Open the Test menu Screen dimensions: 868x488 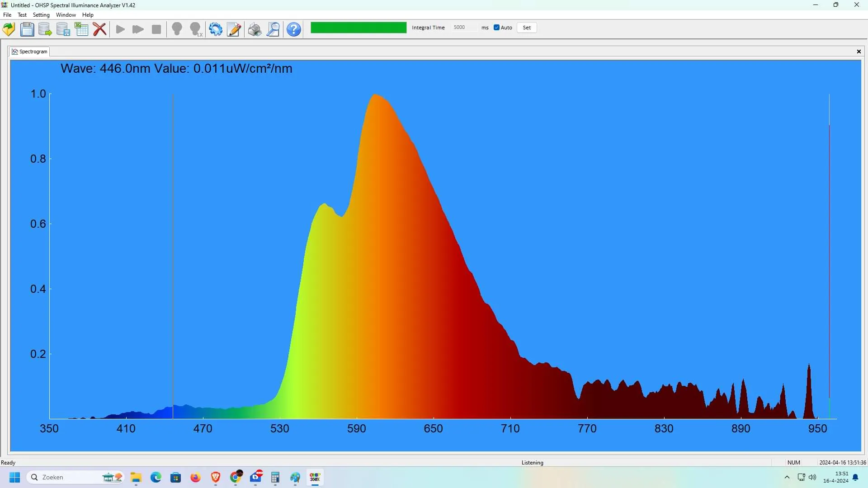point(22,15)
